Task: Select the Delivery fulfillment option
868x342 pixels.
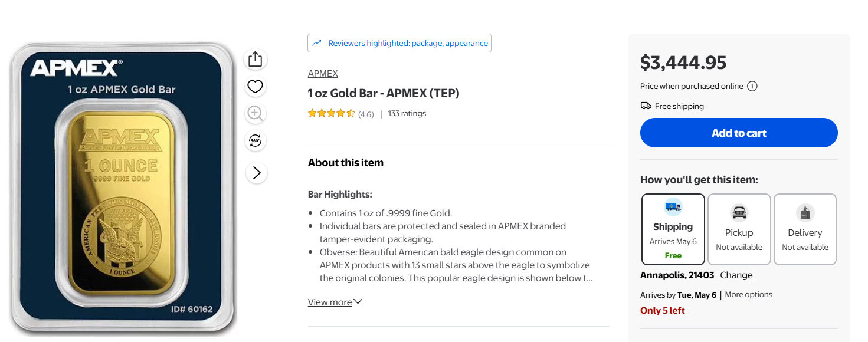Action: [805, 229]
